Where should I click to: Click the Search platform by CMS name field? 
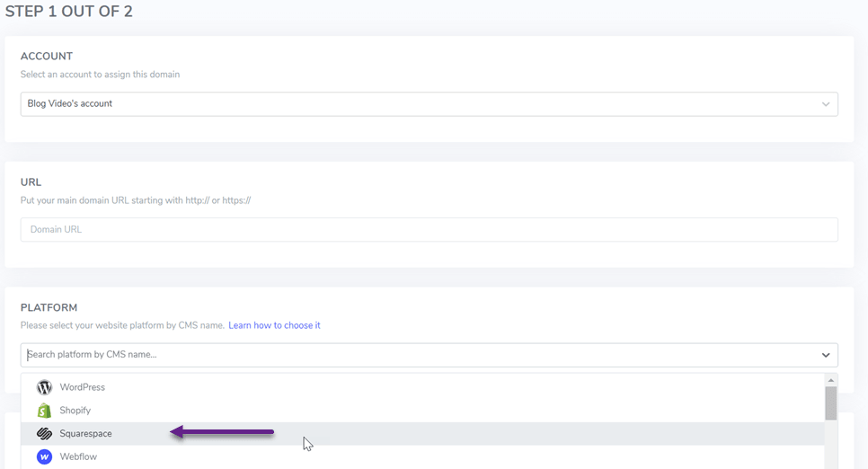(x=429, y=355)
